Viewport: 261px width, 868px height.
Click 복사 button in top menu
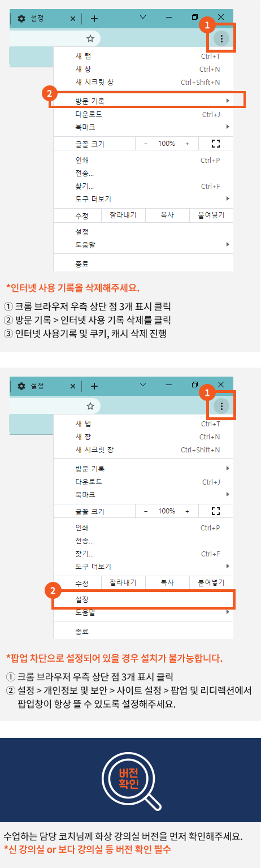[167, 215]
